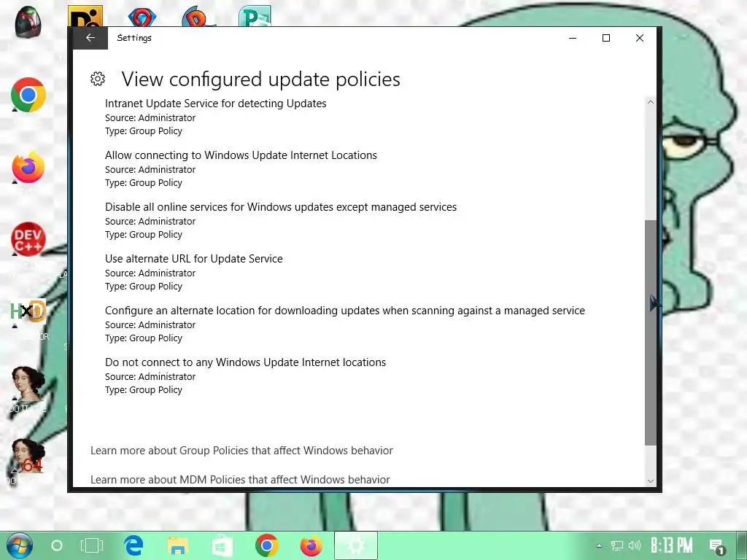The image size is (747, 560).
Task: Click the vertical scrollbar thumb in Settings
Action: 650,332
